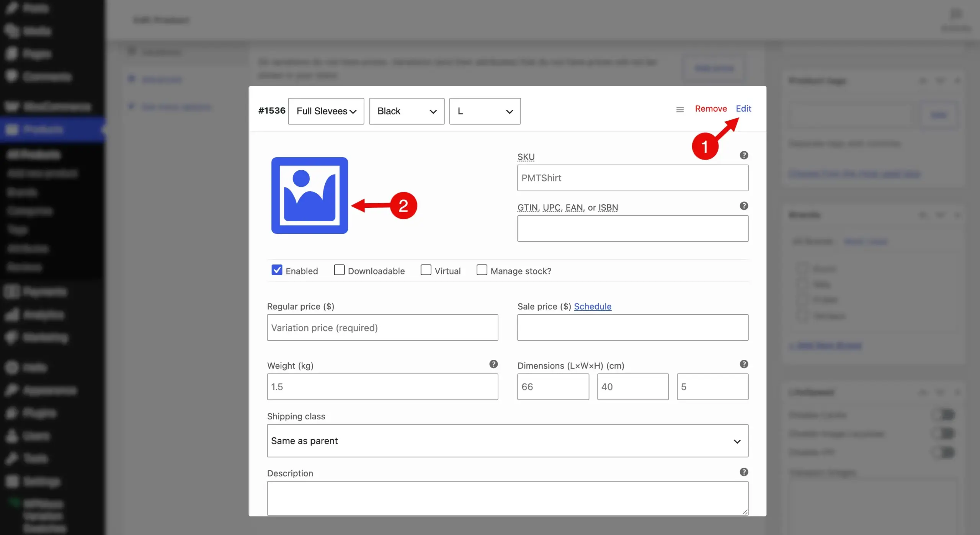Open Products in the WordPress sidebar
The height and width of the screenshot is (535, 980).
[52, 130]
